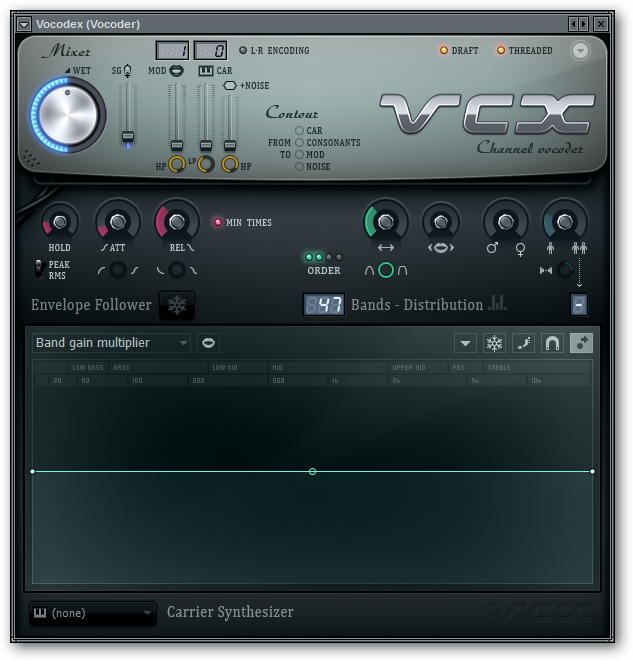Open the Band gain multiplier dropdown

click(x=111, y=343)
